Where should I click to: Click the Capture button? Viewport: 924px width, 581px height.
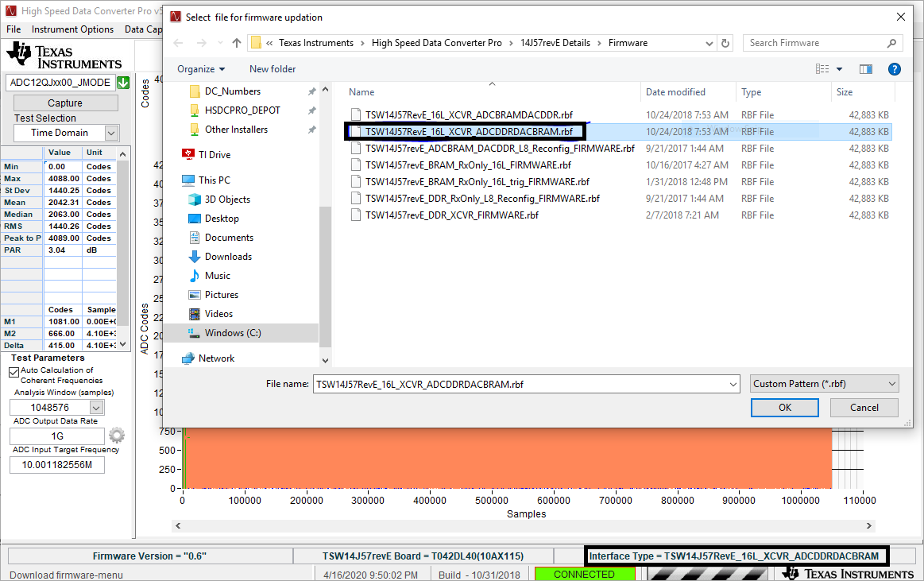(x=65, y=103)
